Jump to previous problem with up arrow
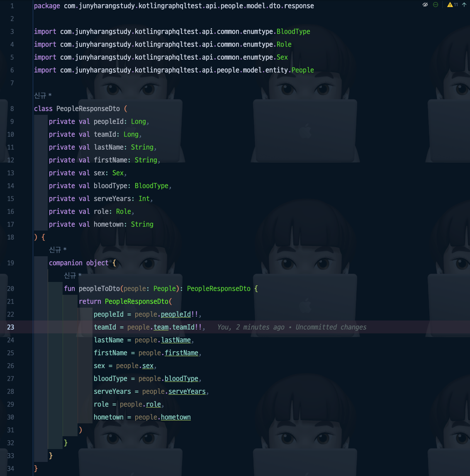The image size is (470, 476). click(x=464, y=5)
